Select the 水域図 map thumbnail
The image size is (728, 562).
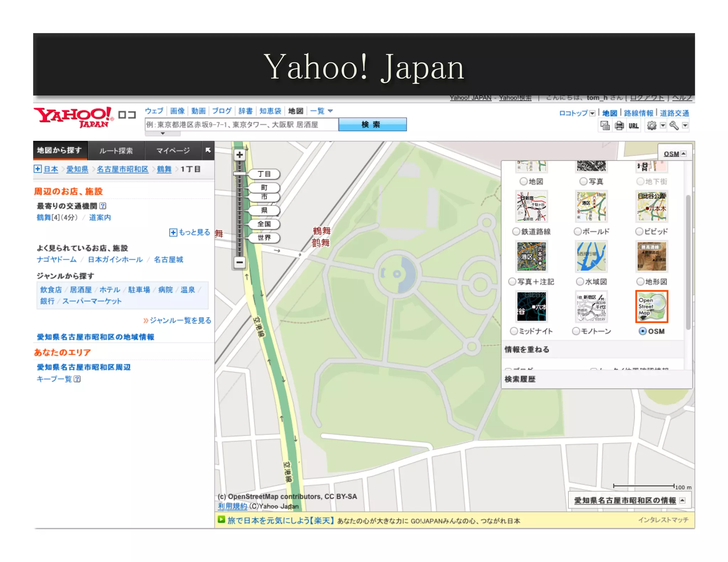coord(591,256)
